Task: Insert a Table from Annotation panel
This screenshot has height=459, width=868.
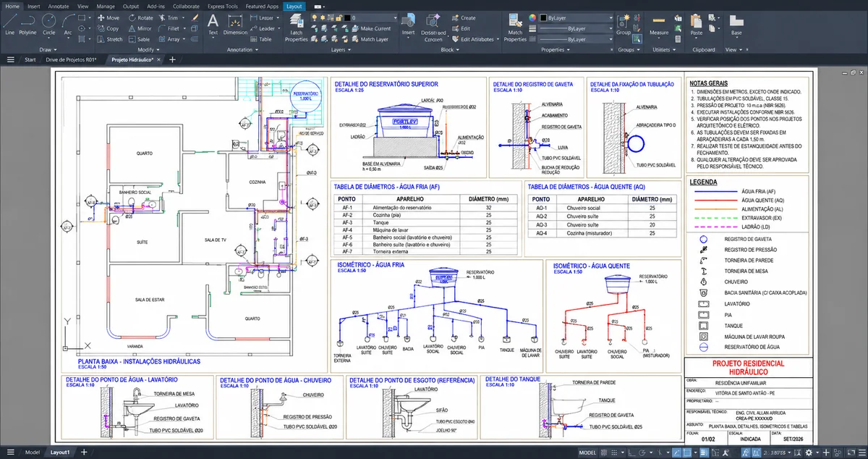Action: (260, 39)
